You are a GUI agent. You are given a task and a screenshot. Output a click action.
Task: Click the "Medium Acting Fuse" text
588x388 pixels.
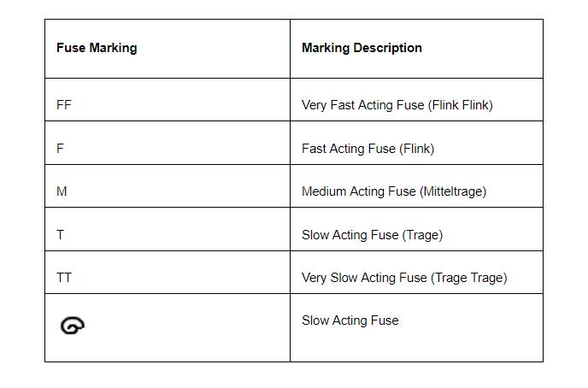click(359, 191)
